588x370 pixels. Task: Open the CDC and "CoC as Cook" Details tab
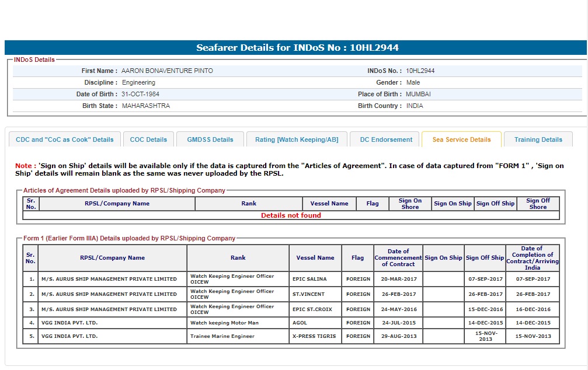(65, 139)
